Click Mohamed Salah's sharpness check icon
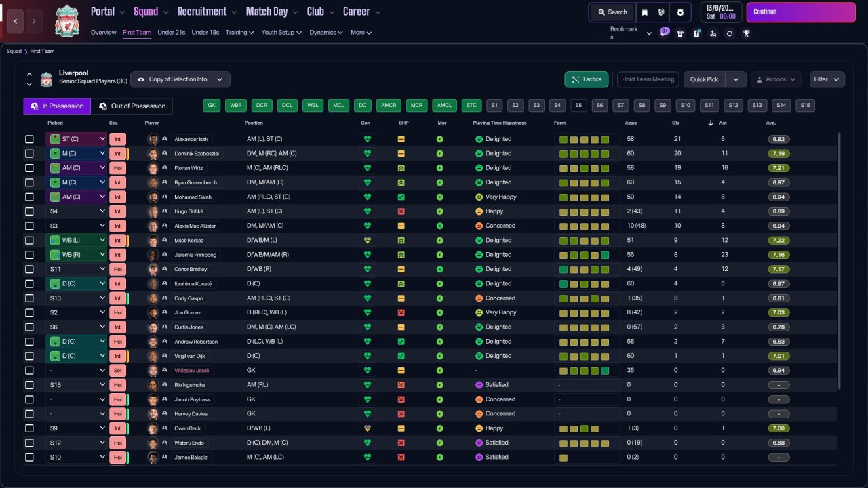 pyautogui.click(x=401, y=197)
